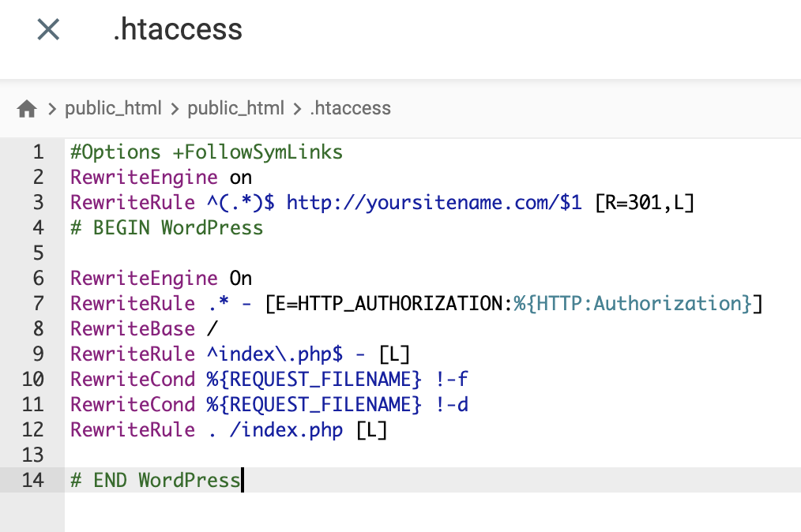801x532 pixels.
Task: Click the X icon to close the editor
Action: pyautogui.click(x=47, y=29)
